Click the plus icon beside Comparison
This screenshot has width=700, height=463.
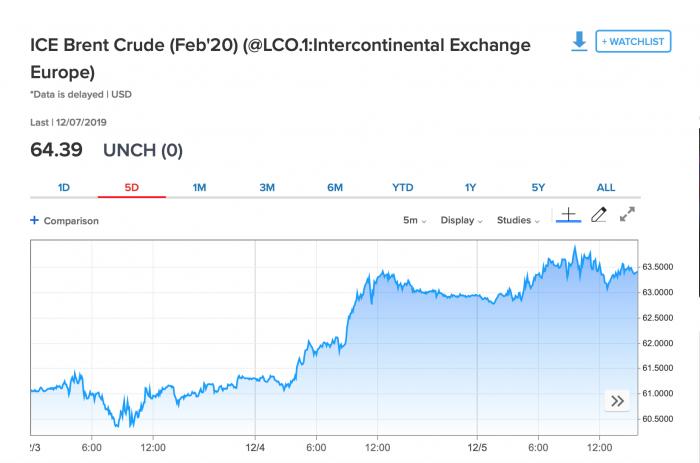(x=35, y=220)
